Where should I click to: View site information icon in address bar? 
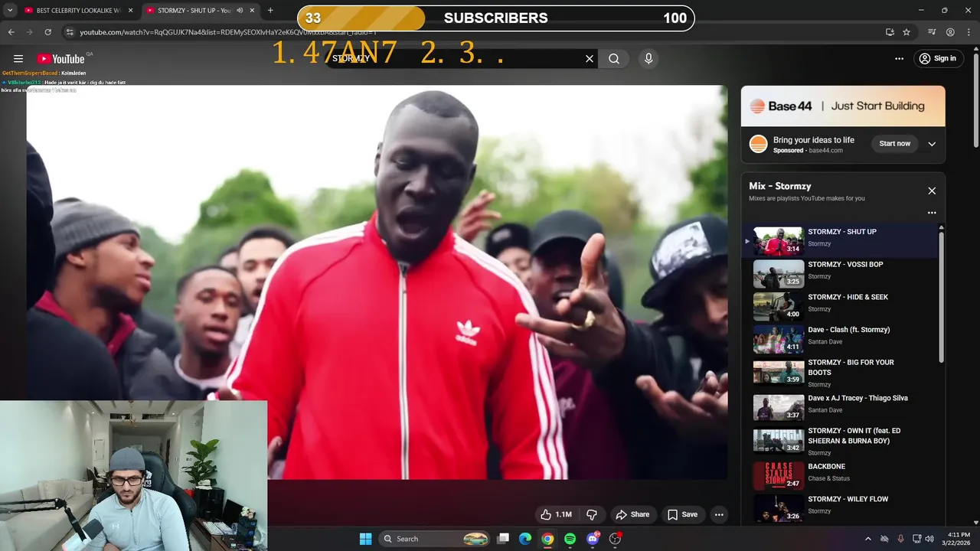tap(70, 32)
